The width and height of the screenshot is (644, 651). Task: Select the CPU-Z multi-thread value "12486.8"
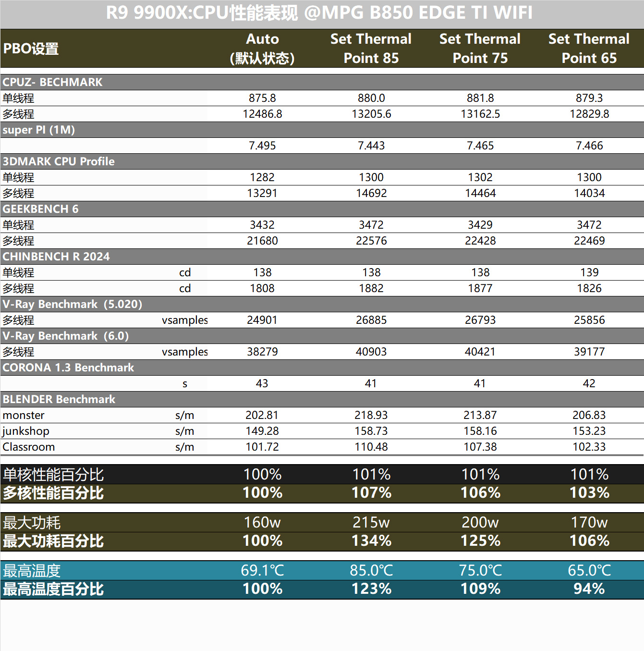coord(262,114)
